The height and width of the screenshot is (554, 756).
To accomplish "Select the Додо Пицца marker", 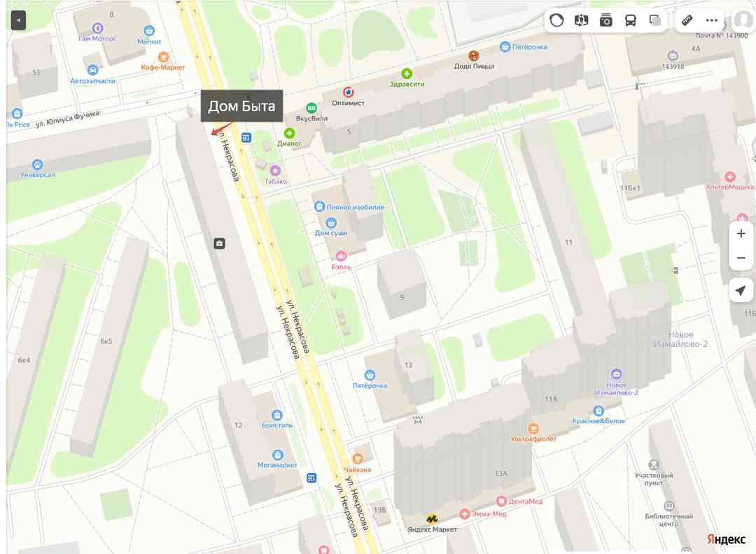I will [x=474, y=56].
